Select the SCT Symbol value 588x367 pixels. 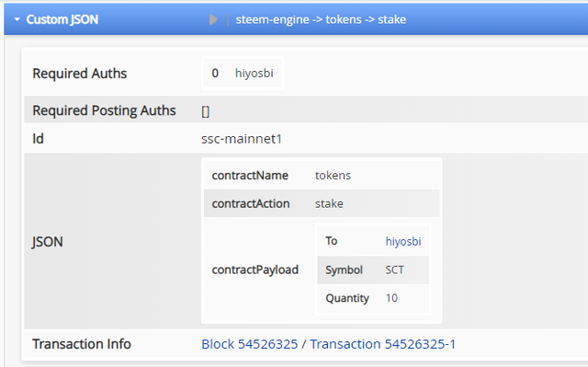[394, 270]
